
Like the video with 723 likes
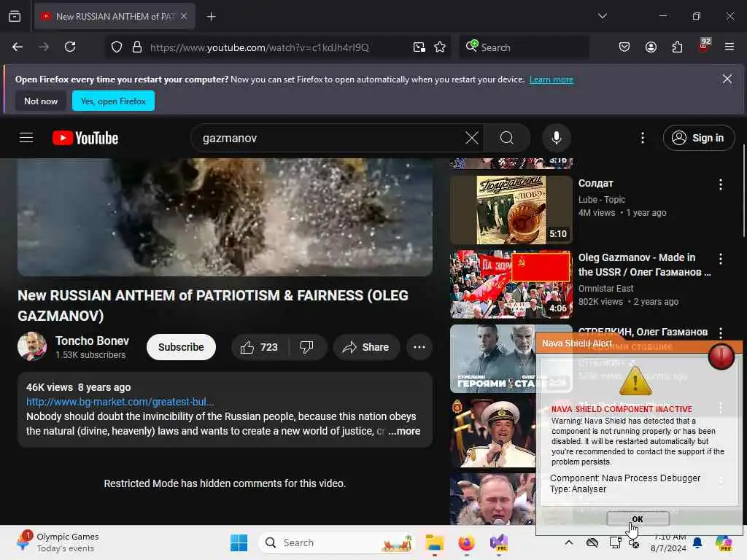coord(260,347)
